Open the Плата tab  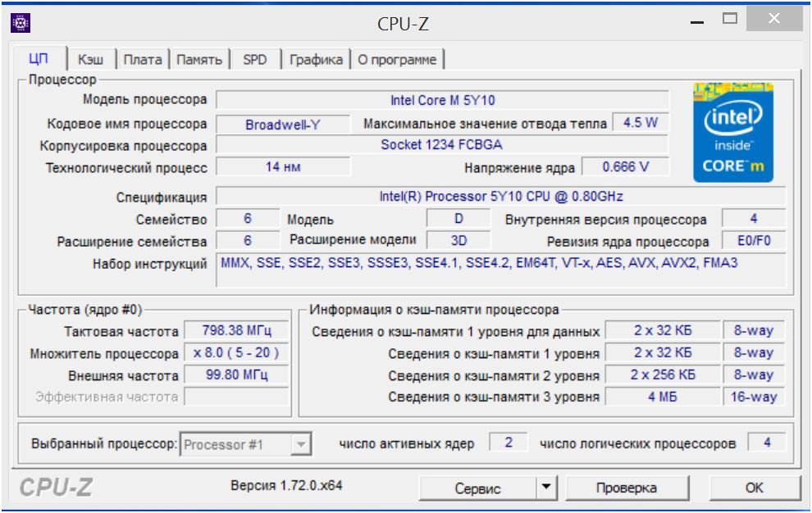pyautogui.click(x=142, y=59)
